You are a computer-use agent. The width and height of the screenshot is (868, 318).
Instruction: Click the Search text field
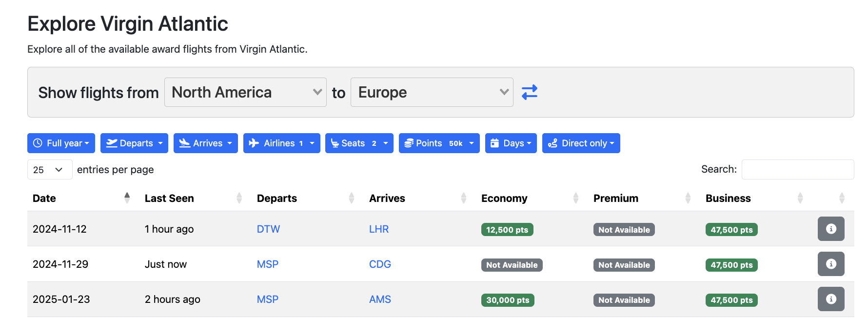coord(798,169)
